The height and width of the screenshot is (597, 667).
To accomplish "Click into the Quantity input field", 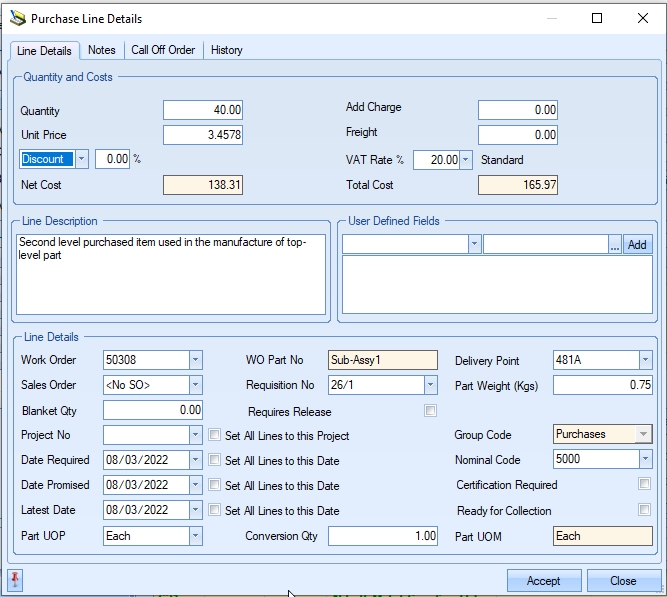I will (x=203, y=111).
